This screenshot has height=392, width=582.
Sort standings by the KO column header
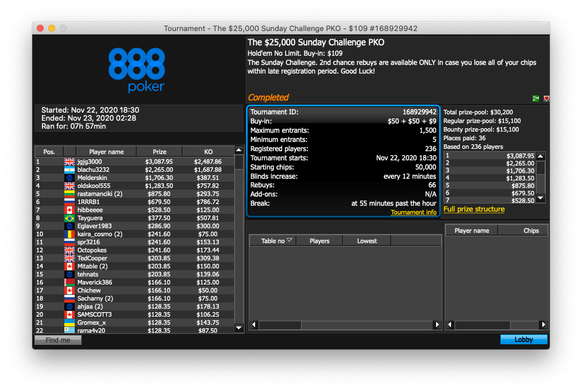(x=208, y=152)
